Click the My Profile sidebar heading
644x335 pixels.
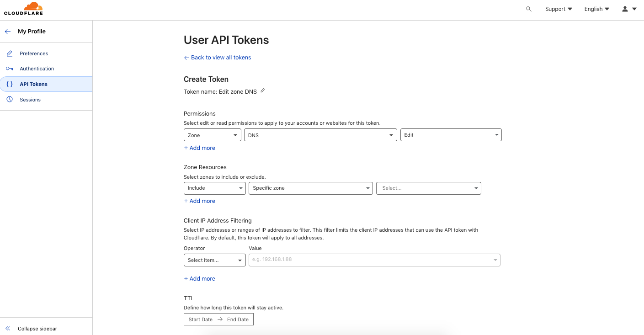32,32
